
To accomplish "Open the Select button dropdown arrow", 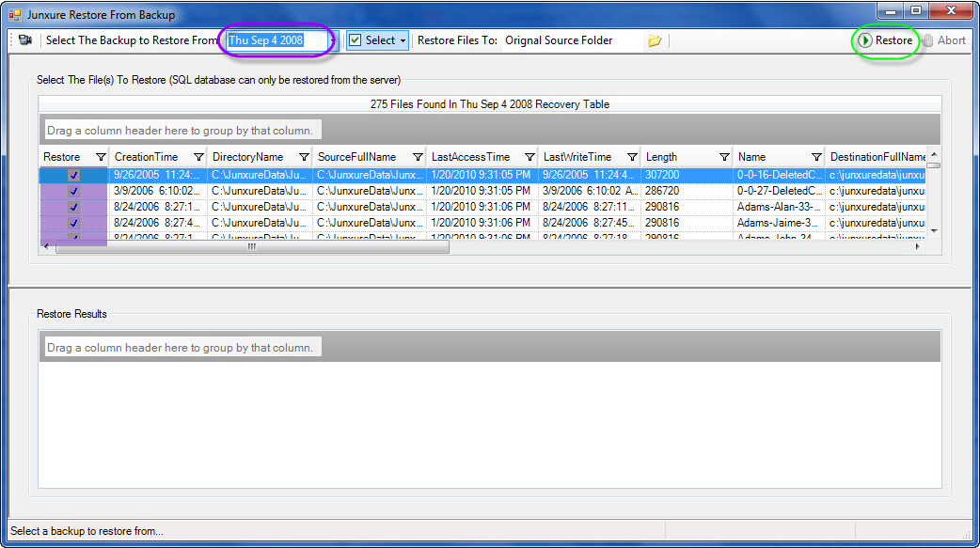I will tap(403, 40).
